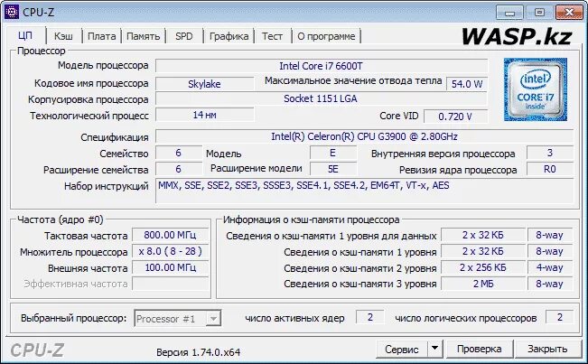Click the Проверка button
Image resolution: width=588 pixels, height=364 pixels.
pyautogui.click(x=480, y=349)
